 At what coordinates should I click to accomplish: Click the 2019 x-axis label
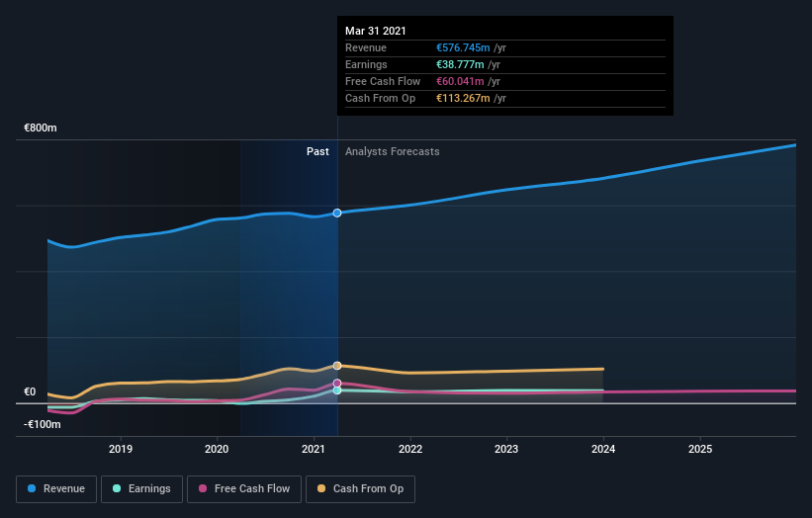click(x=120, y=449)
